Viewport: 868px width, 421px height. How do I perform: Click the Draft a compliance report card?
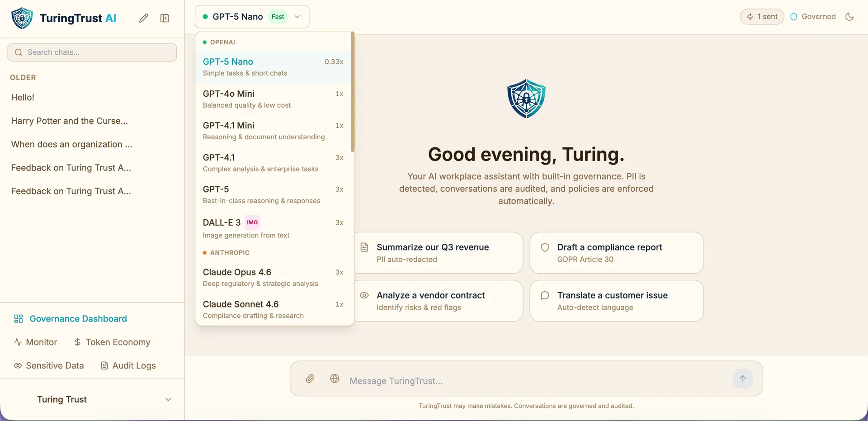click(x=617, y=253)
